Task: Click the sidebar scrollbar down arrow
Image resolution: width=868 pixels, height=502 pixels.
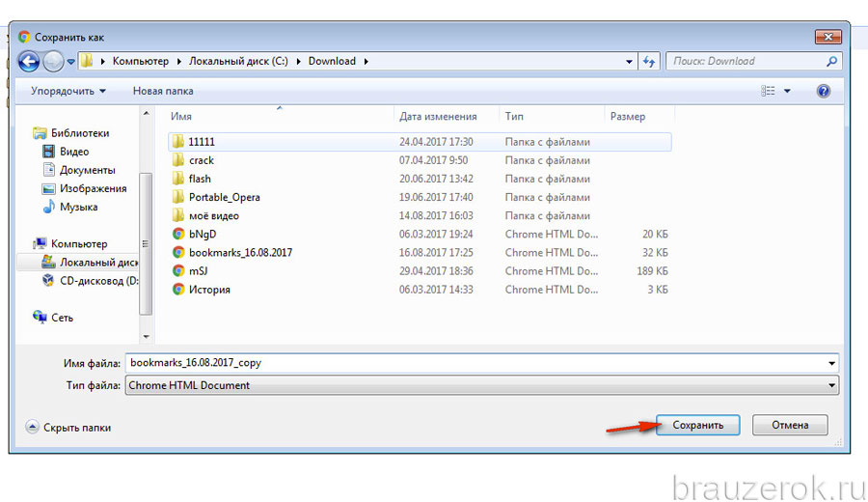Action: coord(147,336)
